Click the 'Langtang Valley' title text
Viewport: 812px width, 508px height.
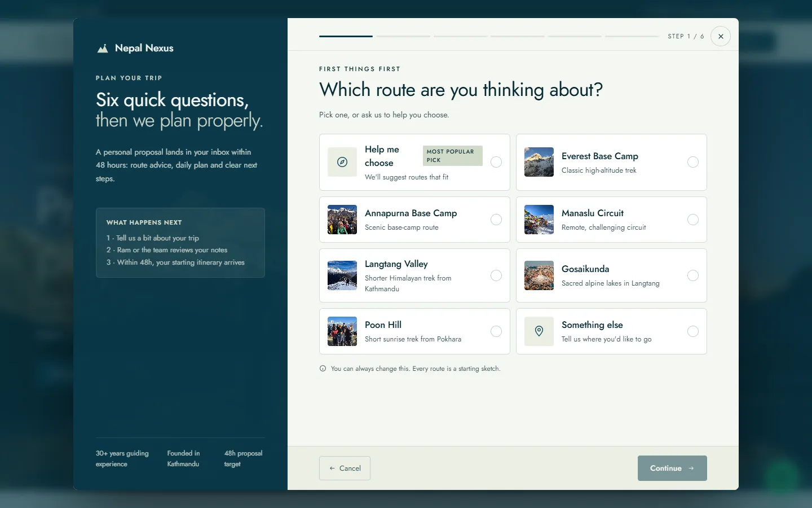396,264
